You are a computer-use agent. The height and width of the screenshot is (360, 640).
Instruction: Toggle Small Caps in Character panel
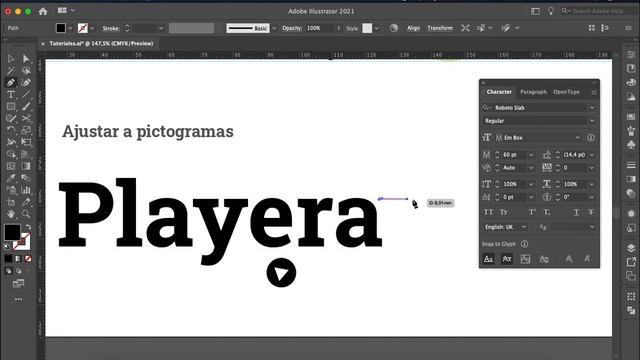point(504,212)
